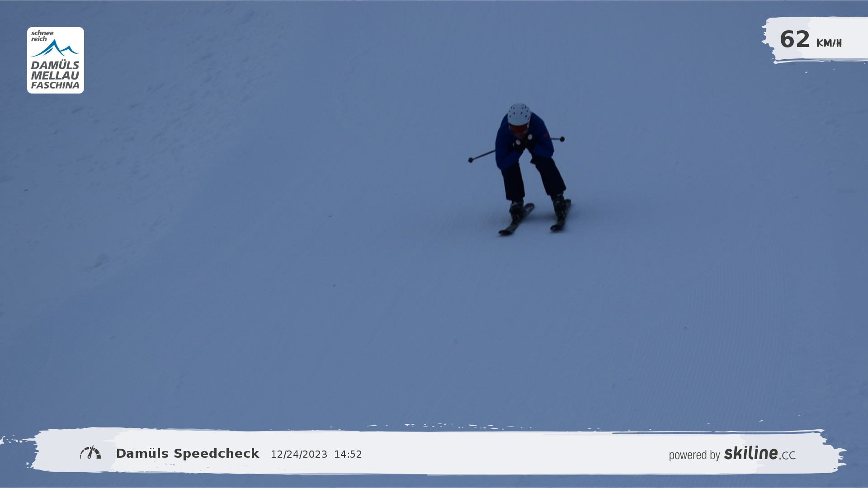
Task: Click the 'powered by' text
Action: coord(694,455)
